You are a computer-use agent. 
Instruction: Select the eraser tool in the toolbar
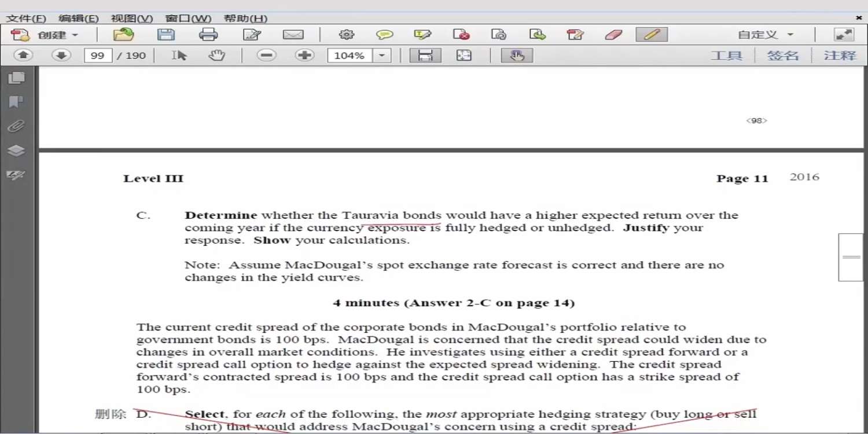pos(613,35)
